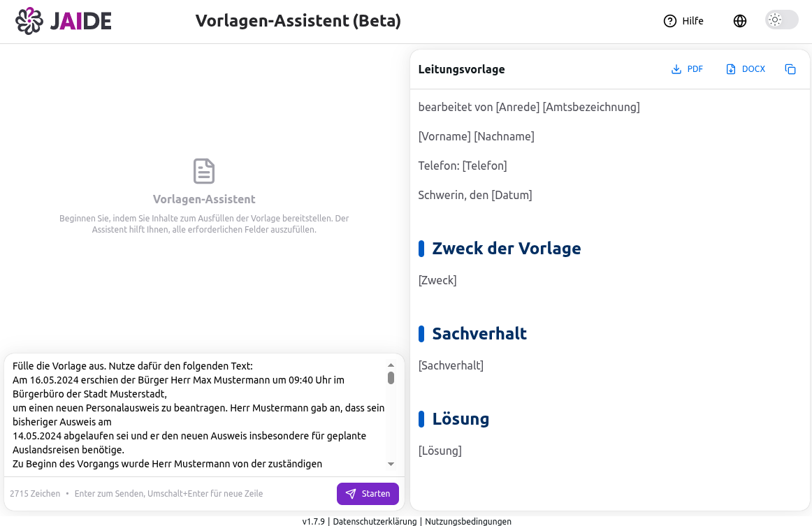The image size is (812, 526).
Task: Click the PDF export label
Action: (694, 68)
